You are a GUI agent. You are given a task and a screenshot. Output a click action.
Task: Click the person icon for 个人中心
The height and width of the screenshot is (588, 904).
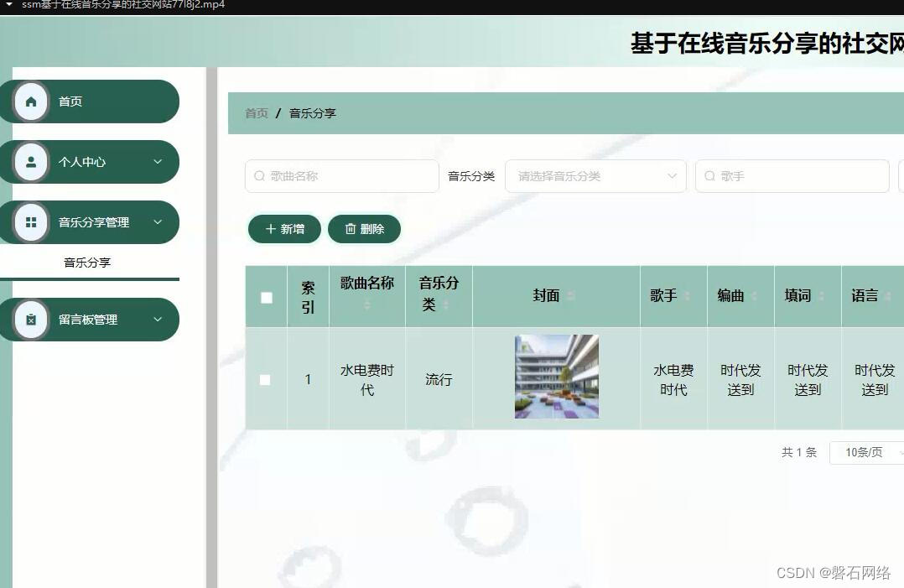tap(31, 162)
